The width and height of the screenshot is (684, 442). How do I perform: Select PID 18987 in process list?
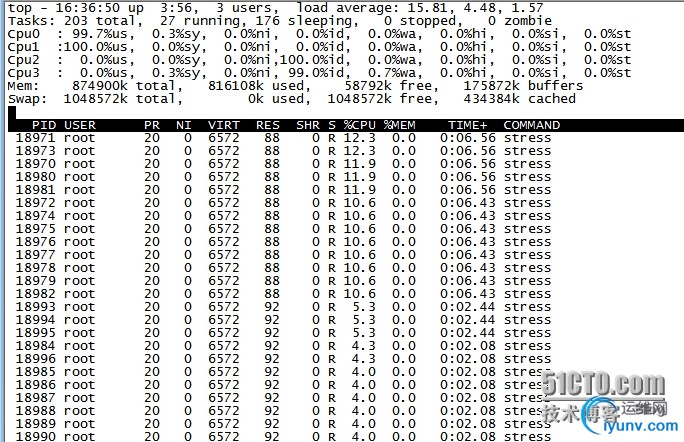click(x=36, y=397)
